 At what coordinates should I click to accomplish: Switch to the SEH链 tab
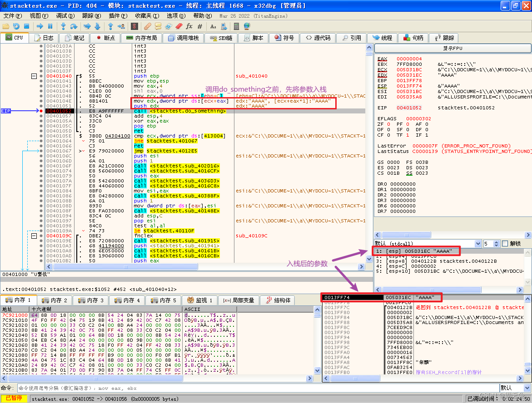pyautogui.click(x=221, y=38)
